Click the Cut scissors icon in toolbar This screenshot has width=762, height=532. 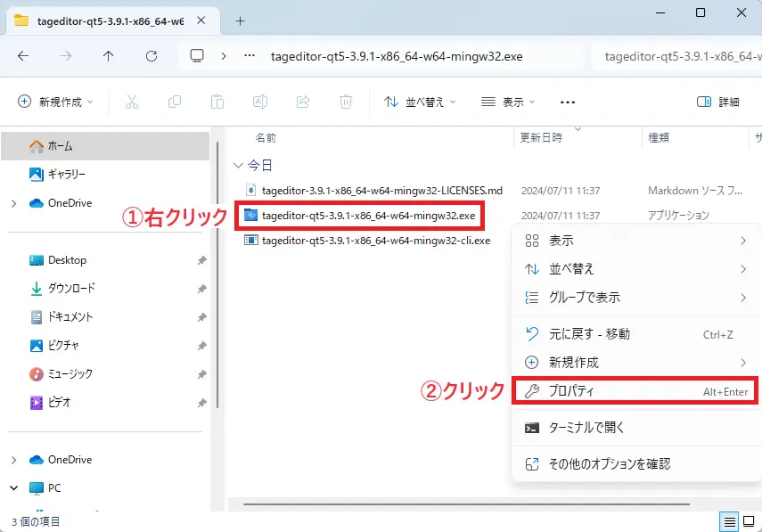coord(132,102)
